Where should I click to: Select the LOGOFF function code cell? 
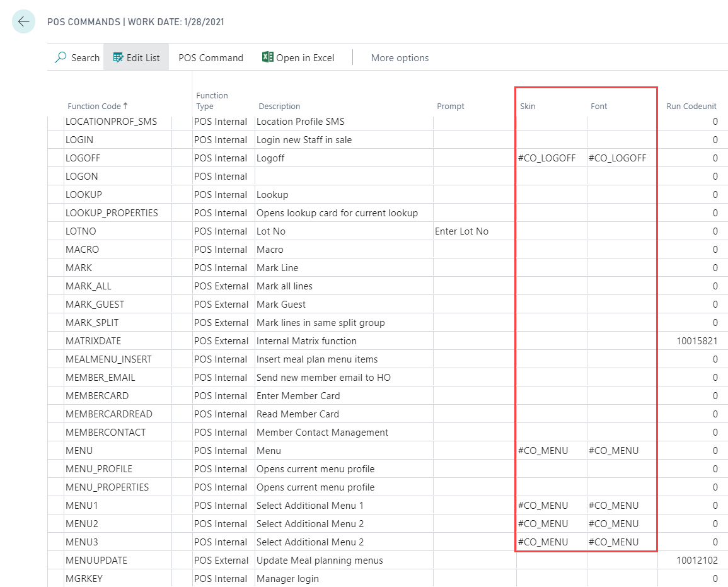83,158
